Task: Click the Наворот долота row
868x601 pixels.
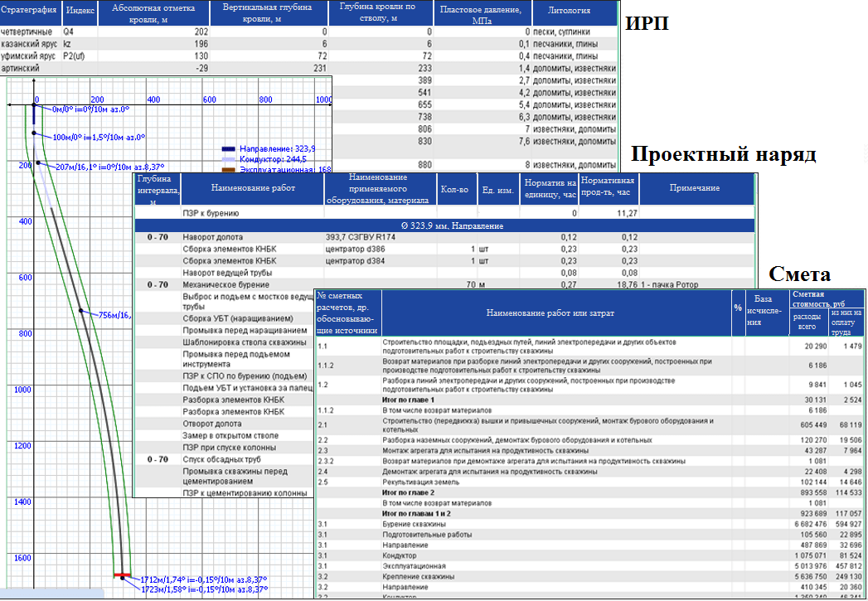Action: (x=444, y=237)
